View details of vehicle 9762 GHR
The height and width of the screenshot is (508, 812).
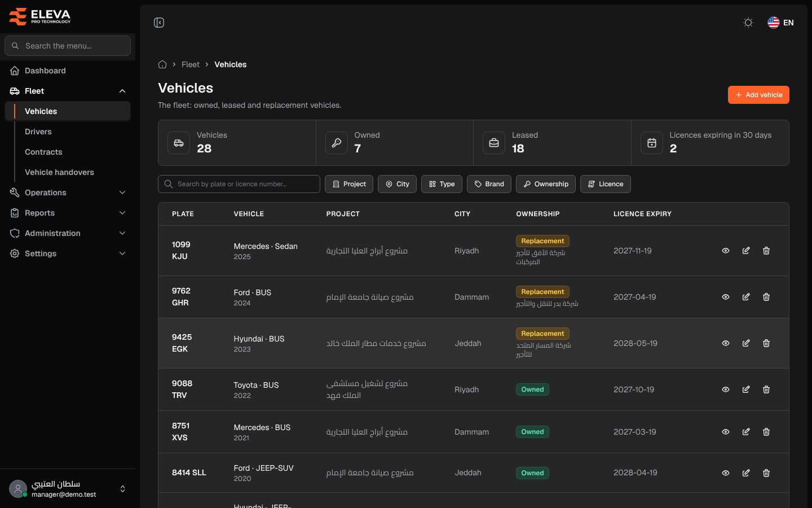(x=726, y=297)
